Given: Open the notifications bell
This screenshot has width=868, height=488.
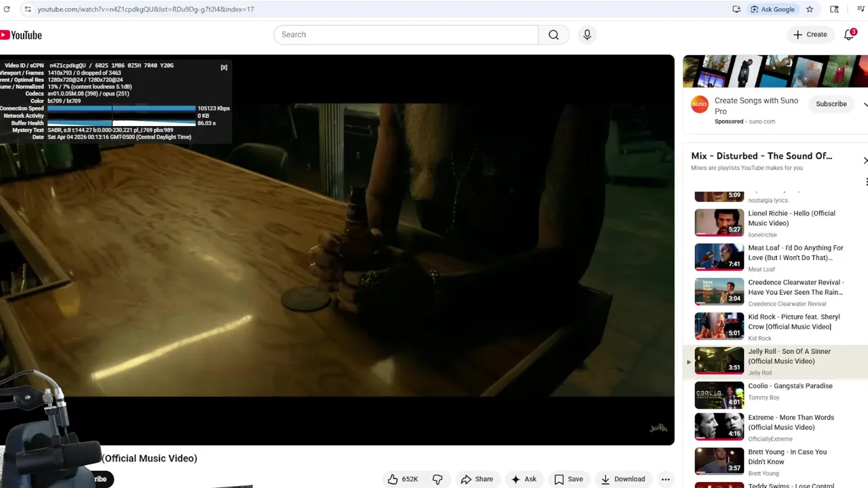Looking at the screenshot, I should [x=849, y=35].
